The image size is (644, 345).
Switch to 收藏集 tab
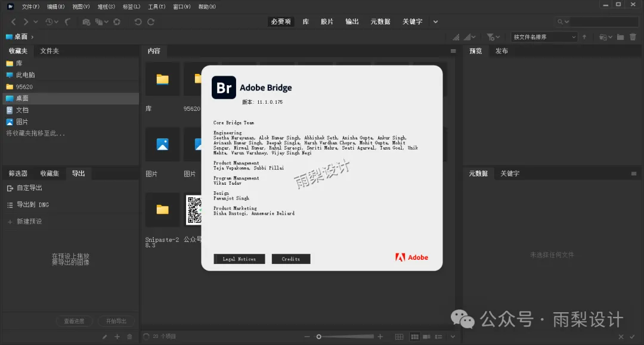(49, 173)
